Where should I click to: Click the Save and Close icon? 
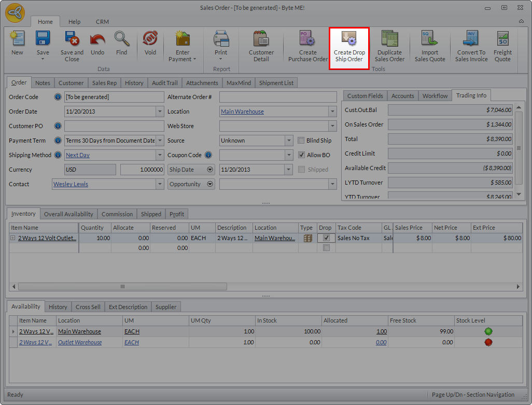coord(72,39)
